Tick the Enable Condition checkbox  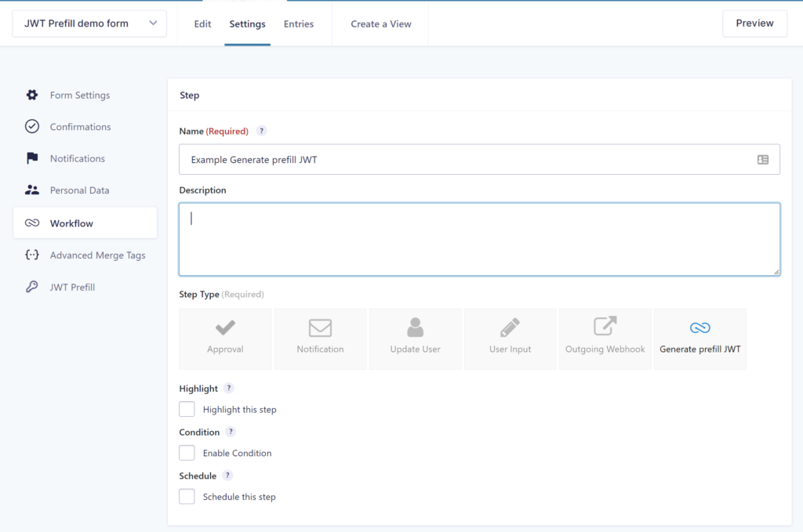[x=187, y=453]
